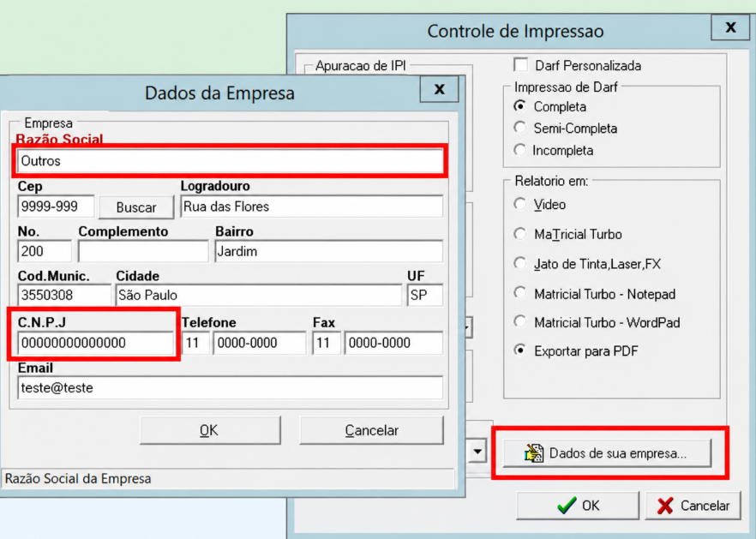
Task: Click the Impressao de Darf group label
Action: tap(566, 87)
